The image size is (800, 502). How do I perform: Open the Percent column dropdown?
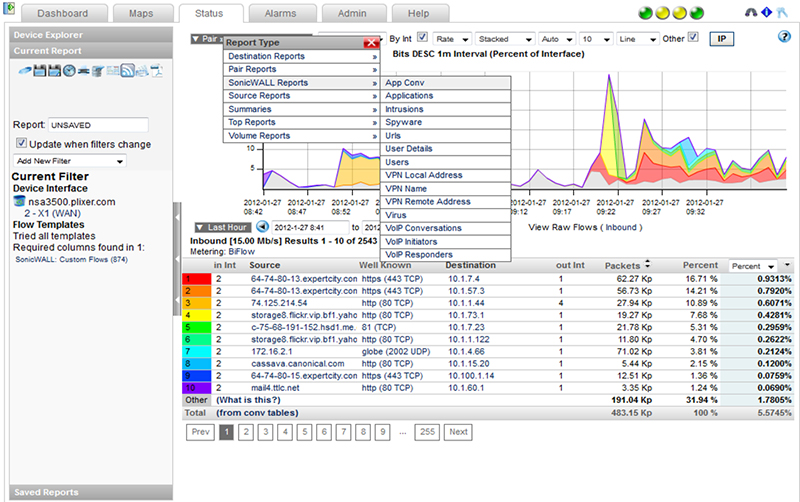coord(753,266)
